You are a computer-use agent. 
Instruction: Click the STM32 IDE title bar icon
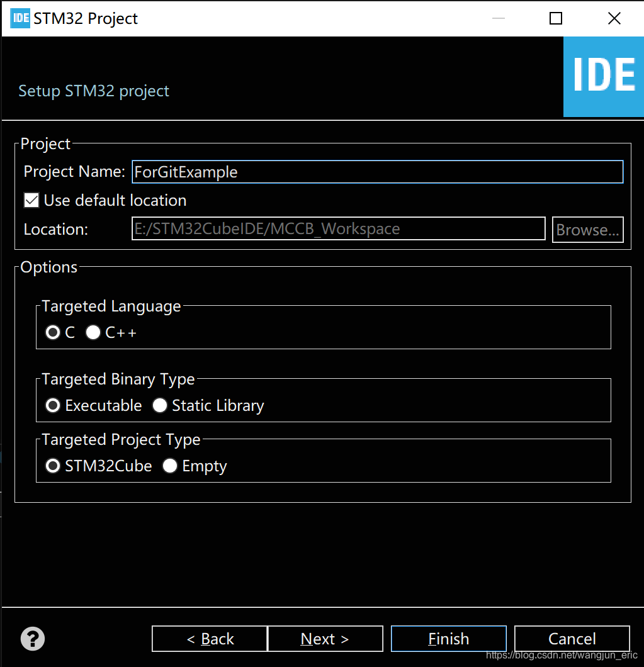pyautogui.click(x=20, y=18)
